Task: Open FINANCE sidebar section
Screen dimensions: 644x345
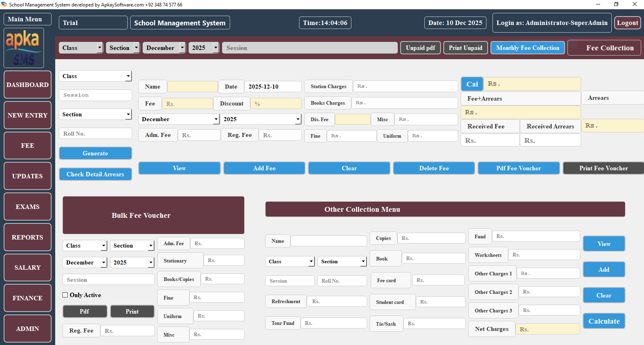Action: point(27,298)
